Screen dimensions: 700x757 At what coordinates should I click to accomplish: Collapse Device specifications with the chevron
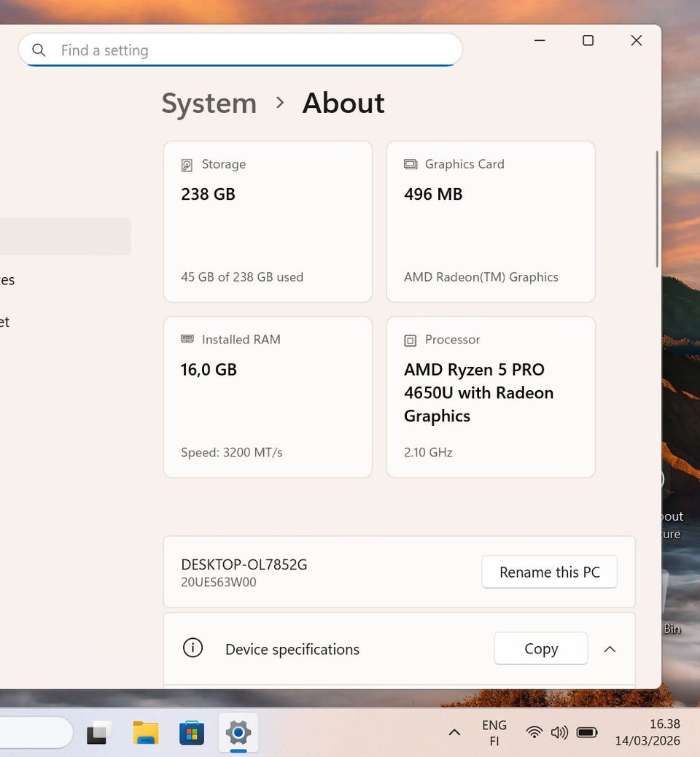(610, 649)
